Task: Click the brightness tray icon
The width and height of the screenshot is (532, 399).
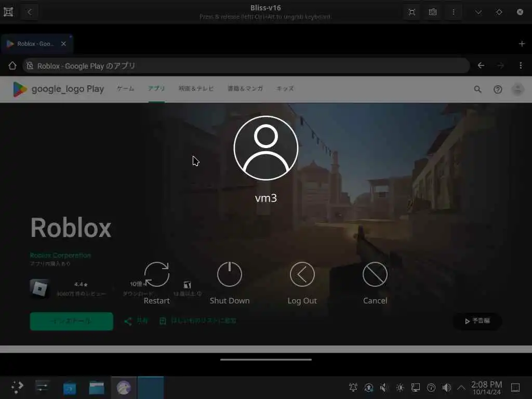Action: click(400, 388)
